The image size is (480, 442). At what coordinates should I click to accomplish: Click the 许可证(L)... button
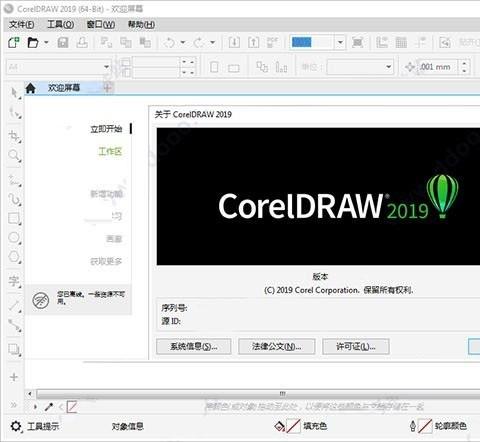click(x=356, y=347)
